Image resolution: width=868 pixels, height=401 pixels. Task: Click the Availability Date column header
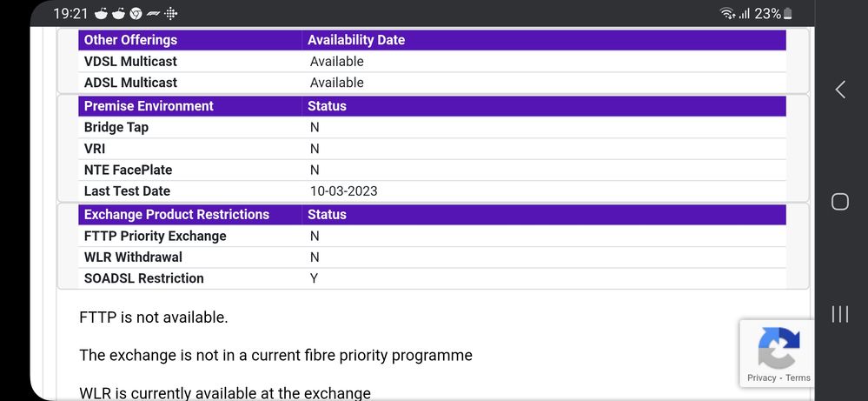(x=356, y=40)
